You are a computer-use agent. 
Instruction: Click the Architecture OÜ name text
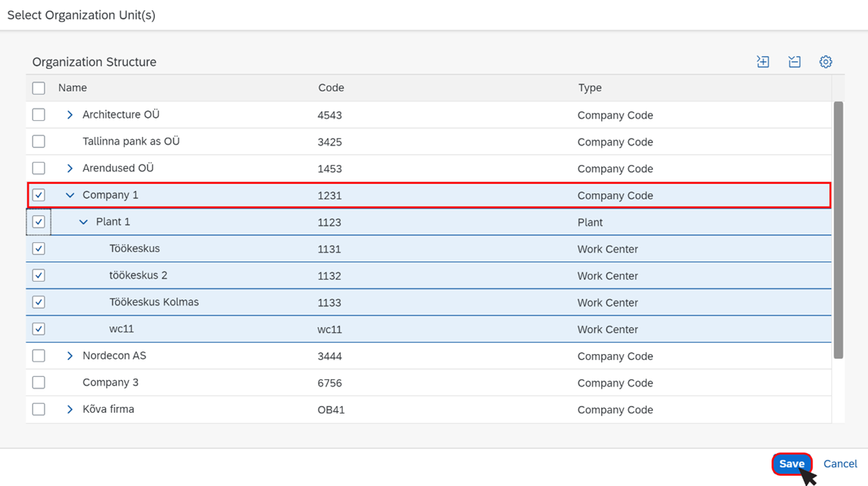[x=121, y=114]
